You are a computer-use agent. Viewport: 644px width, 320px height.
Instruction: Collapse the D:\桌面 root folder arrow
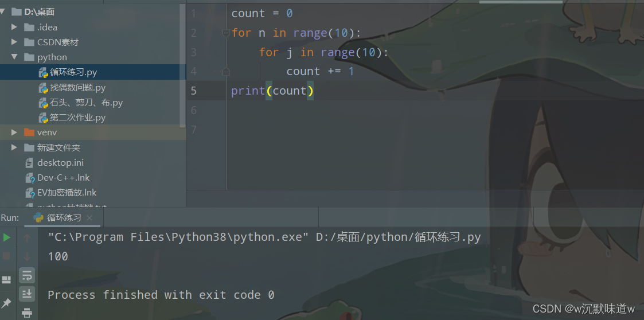tap(3, 12)
